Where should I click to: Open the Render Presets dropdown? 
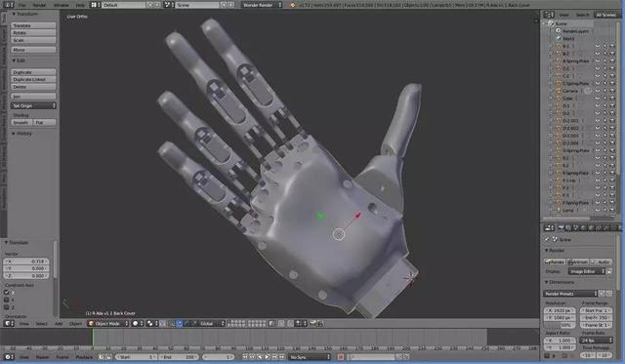[x=570, y=294]
